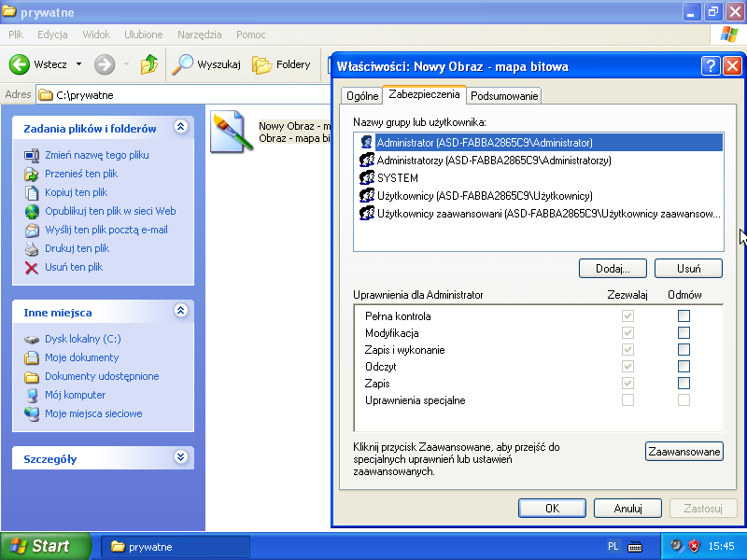Screen dimensions: 747x560
Task: Expand the Szczegóły section
Action: [x=181, y=458]
